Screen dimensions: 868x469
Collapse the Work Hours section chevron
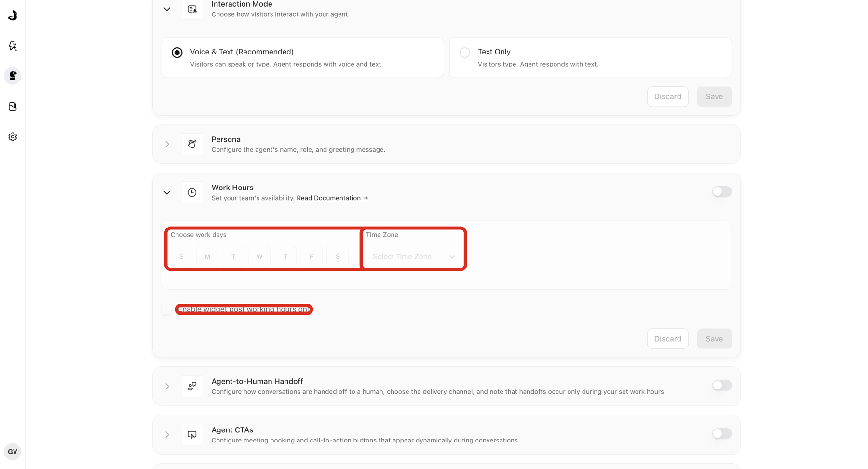tap(167, 192)
